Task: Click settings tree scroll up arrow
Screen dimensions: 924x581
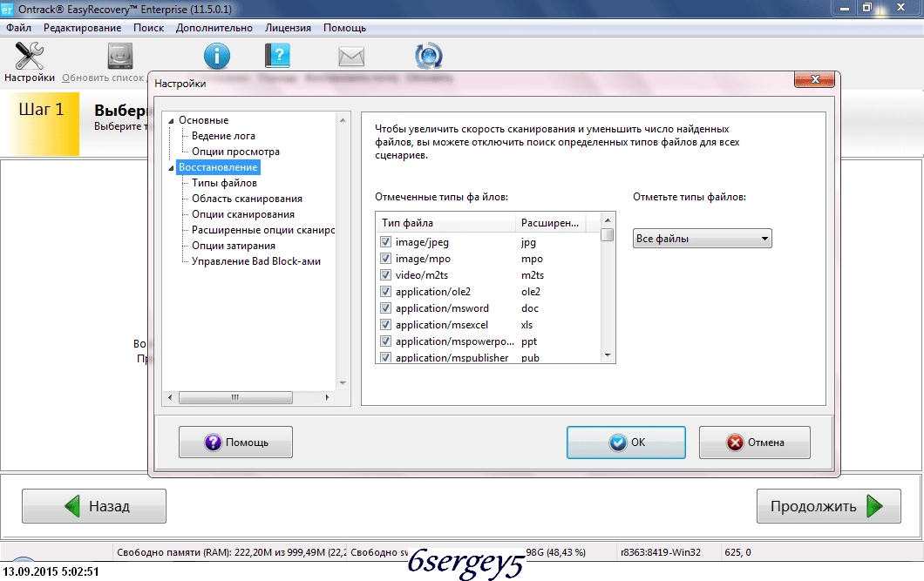Action: point(343,120)
